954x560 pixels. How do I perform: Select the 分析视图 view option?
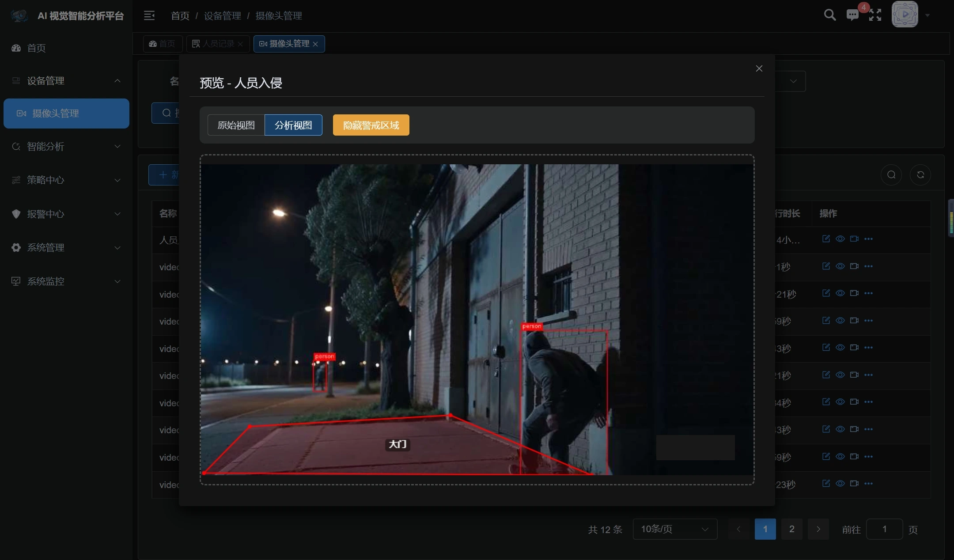293,125
